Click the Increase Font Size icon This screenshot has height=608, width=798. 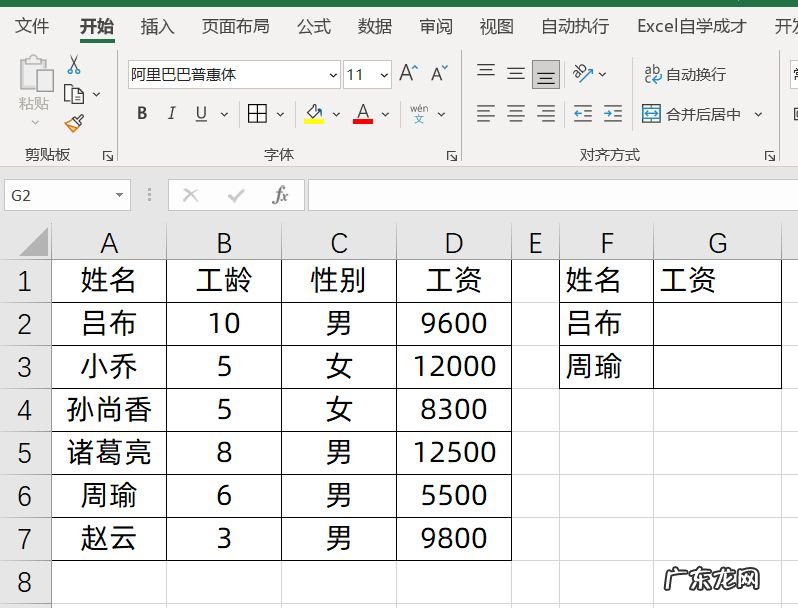408,73
